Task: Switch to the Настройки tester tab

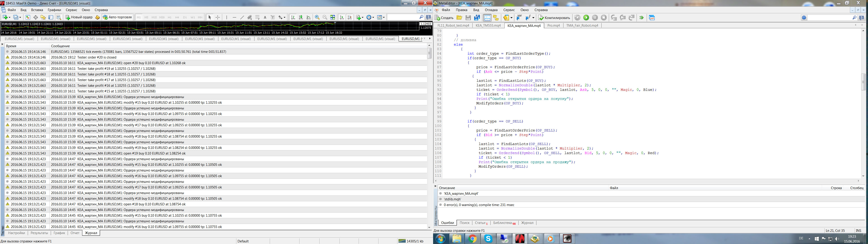Action: (16, 233)
